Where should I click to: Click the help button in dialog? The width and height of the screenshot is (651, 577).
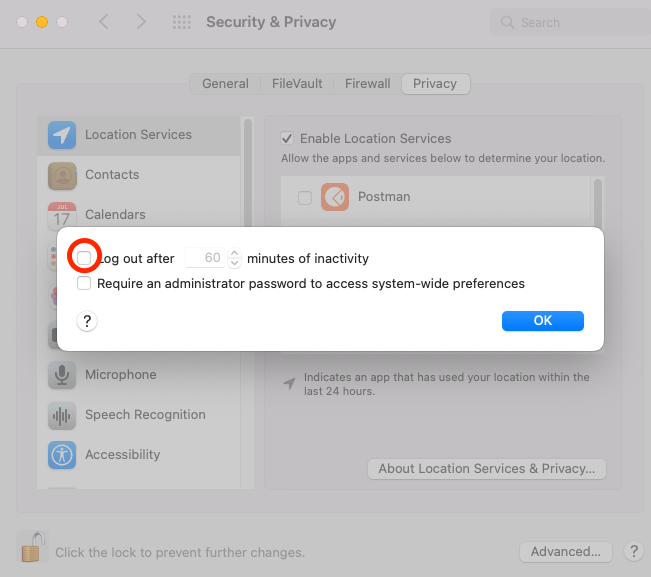pyautogui.click(x=87, y=321)
